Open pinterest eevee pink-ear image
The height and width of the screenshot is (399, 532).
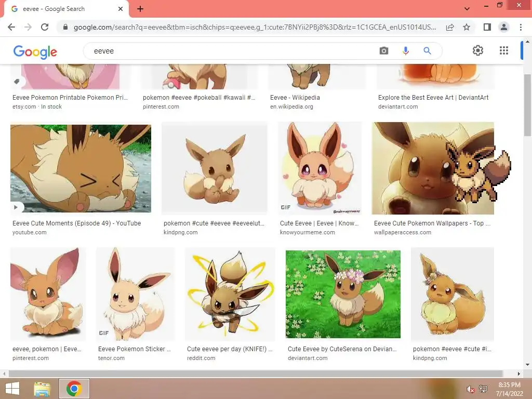(x=48, y=294)
